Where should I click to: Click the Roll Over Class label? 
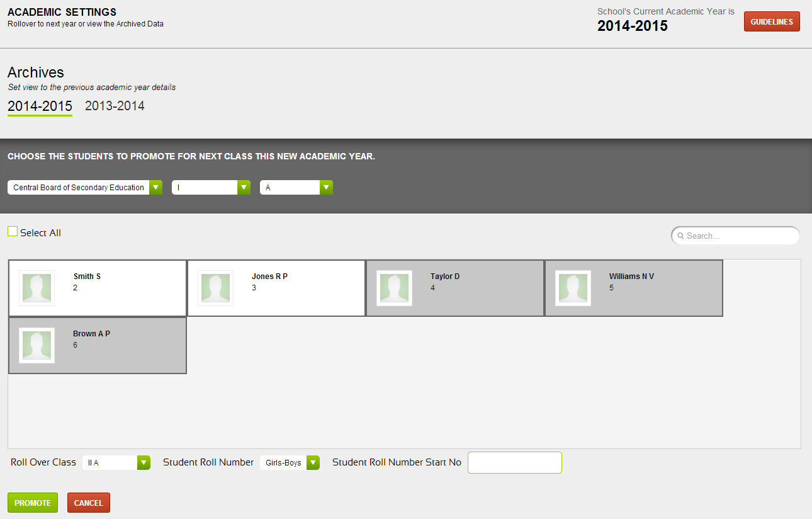(43, 462)
